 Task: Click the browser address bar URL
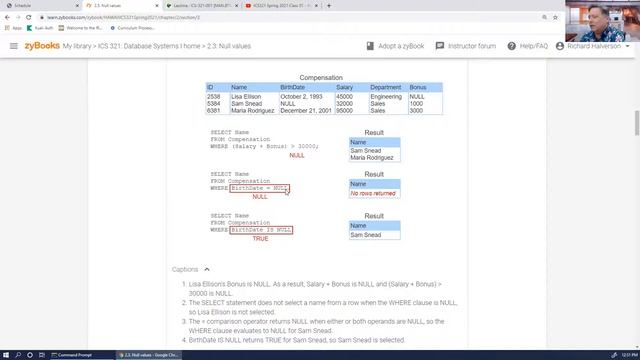point(123,18)
